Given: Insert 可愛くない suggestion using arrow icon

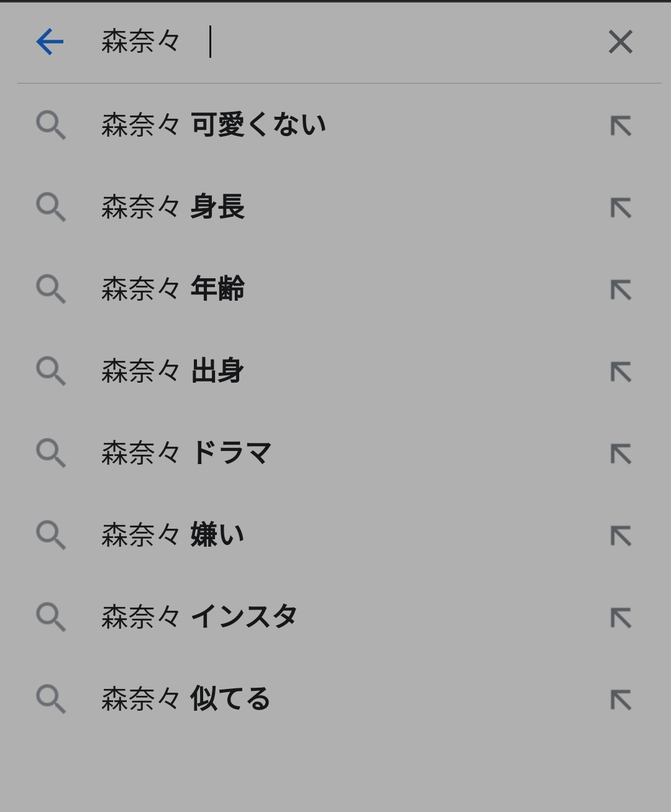Looking at the screenshot, I should tap(621, 125).
